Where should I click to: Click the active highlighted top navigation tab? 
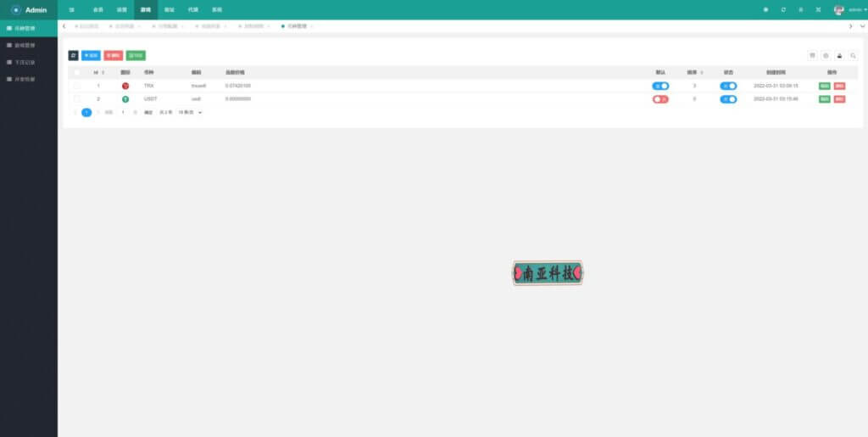tap(146, 10)
